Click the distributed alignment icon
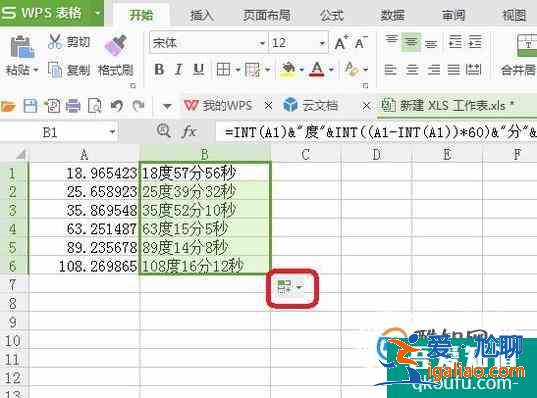The width and height of the screenshot is (537, 398). pos(474,70)
